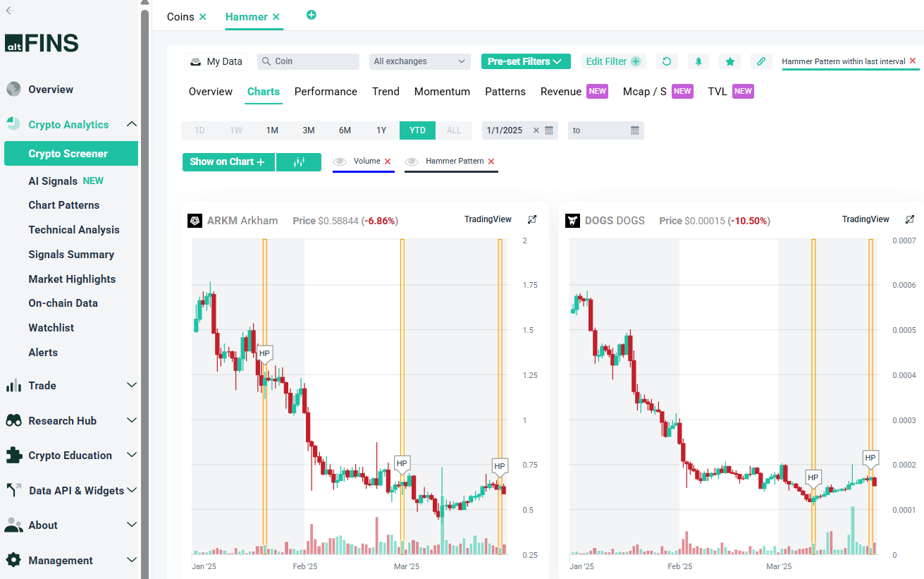Viewport: 924px width, 579px height.
Task: Open calendar picker for start date
Action: [x=549, y=130]
